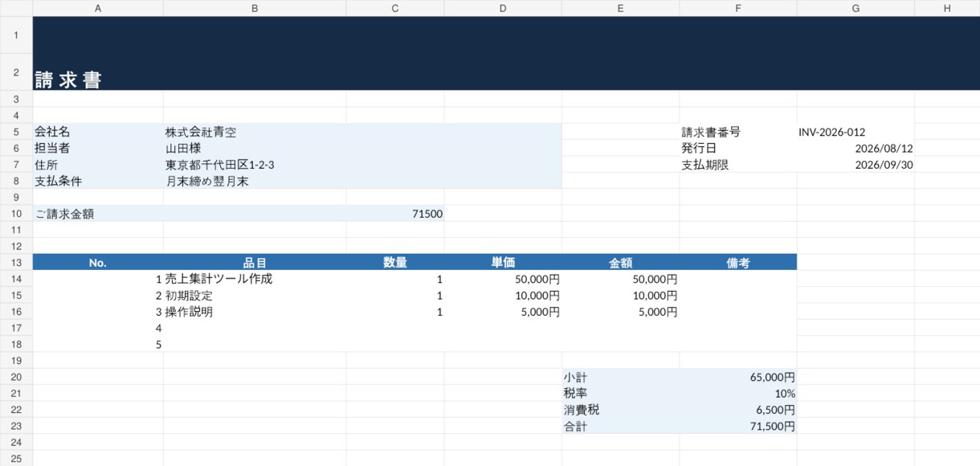This screenshot has width=980, height=466.
Task: Click the 請求書番号 label cell
Action: tap(738, 132)
